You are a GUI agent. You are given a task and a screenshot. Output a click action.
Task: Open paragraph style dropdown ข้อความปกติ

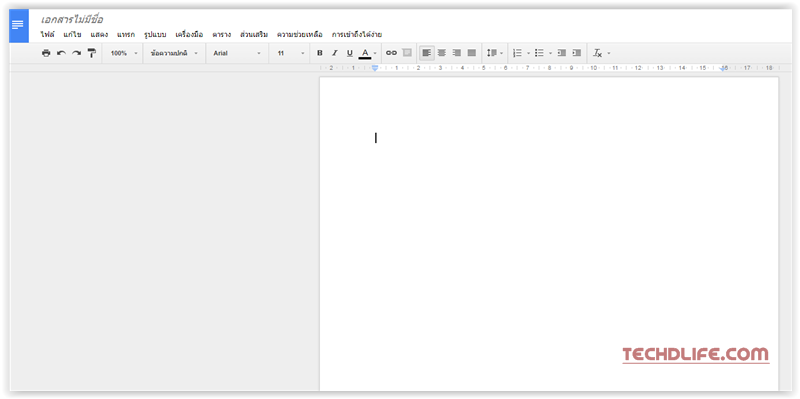click(174, 53)
